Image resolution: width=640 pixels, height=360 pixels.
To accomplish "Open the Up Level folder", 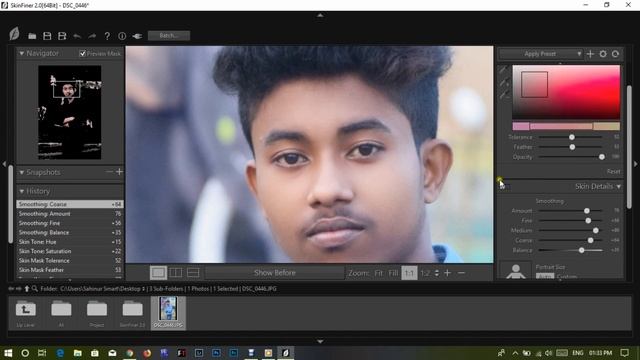I will tap(25, 313).
